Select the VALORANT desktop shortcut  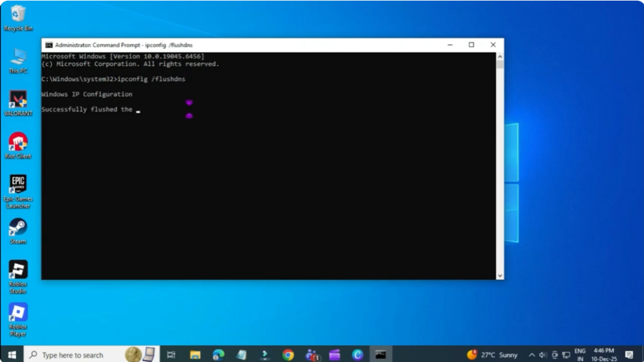point(18,103)
